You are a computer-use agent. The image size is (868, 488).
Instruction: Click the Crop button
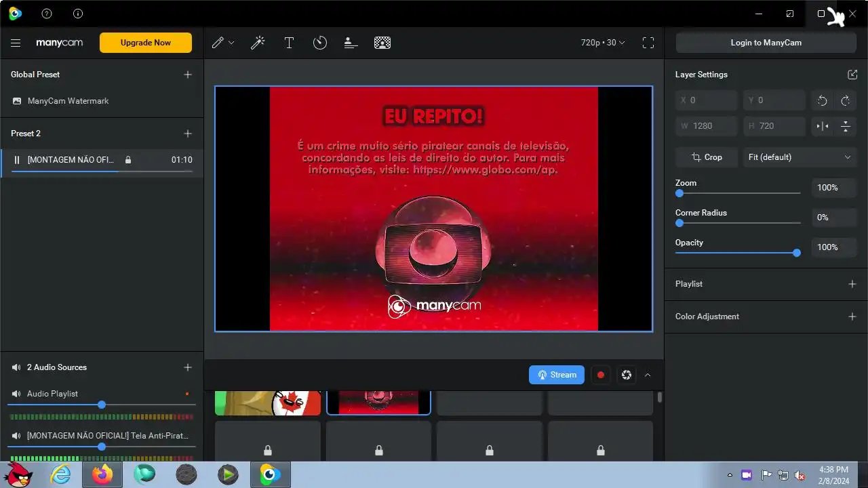click(707, 157)
